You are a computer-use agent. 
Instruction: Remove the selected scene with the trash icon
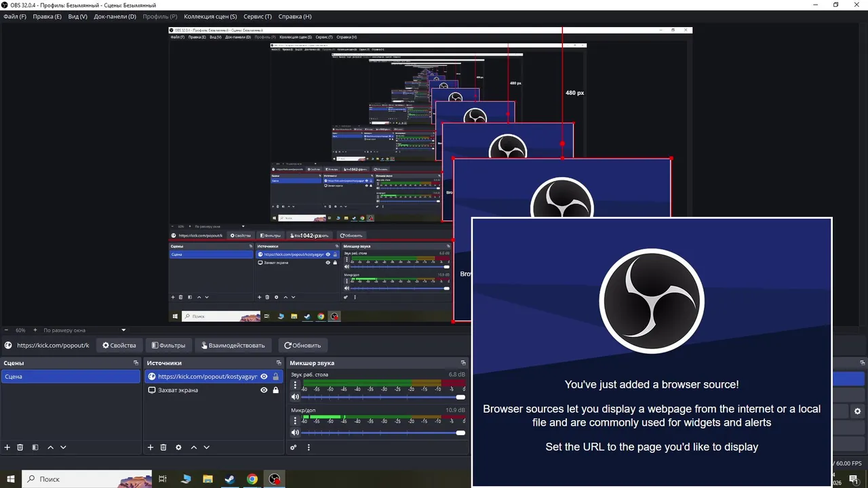tap(20, 447)
